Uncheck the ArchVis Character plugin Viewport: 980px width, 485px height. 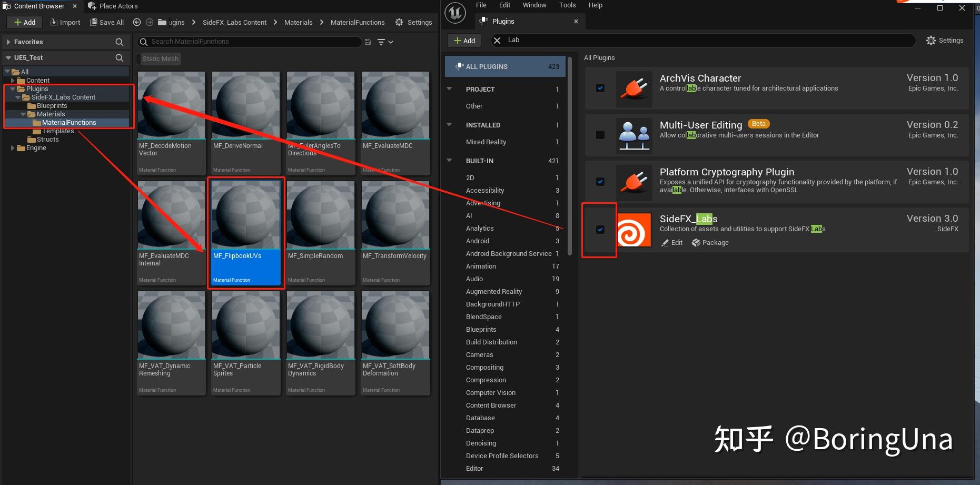[600, 88]
